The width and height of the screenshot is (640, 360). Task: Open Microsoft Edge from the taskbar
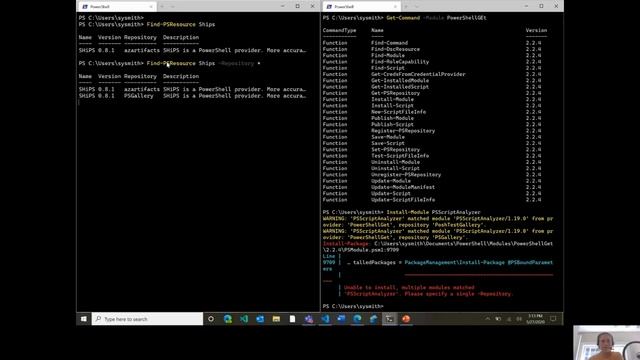228,319
